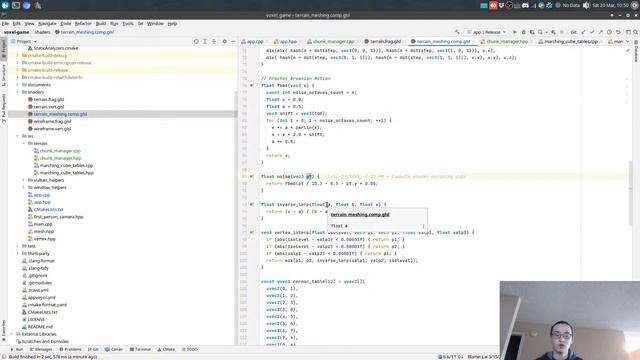Click the Git commit checkmark icon
This screenshot has width=640, height=360.
(592, 32)
